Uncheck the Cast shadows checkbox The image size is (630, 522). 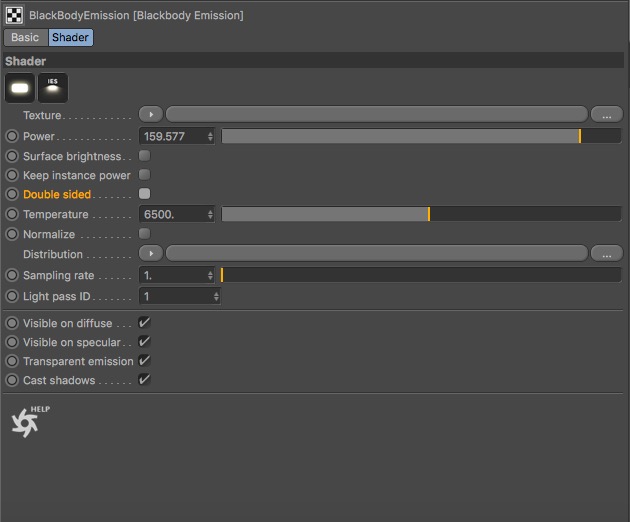click(145, 380)
